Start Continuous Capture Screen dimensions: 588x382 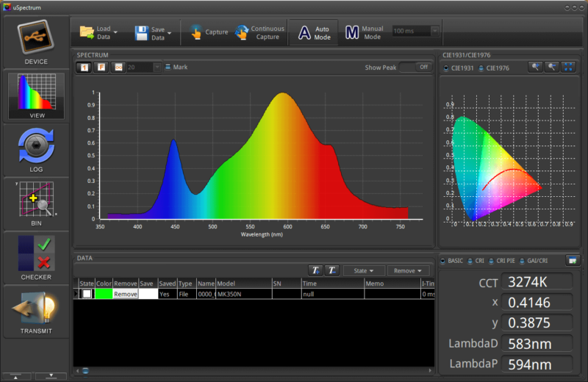click(259, 32)
